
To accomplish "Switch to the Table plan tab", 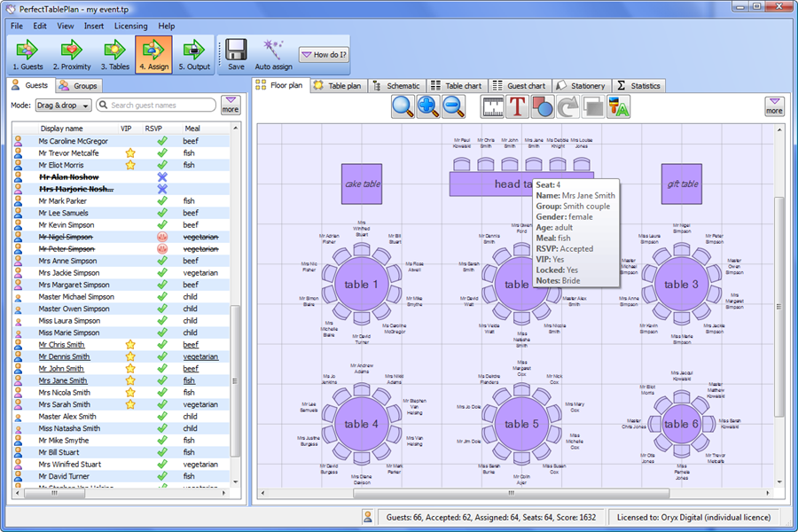I will coord(338,85).
